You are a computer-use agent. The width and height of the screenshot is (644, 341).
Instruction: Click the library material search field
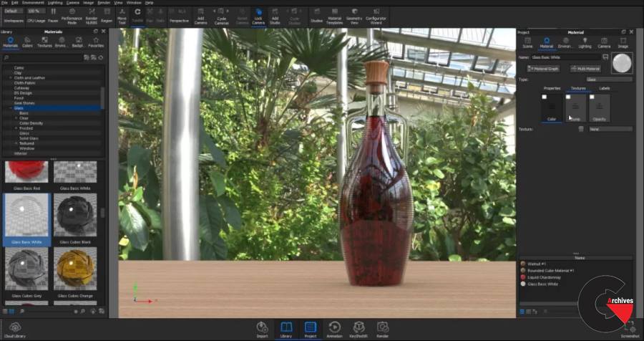[41, 57]
